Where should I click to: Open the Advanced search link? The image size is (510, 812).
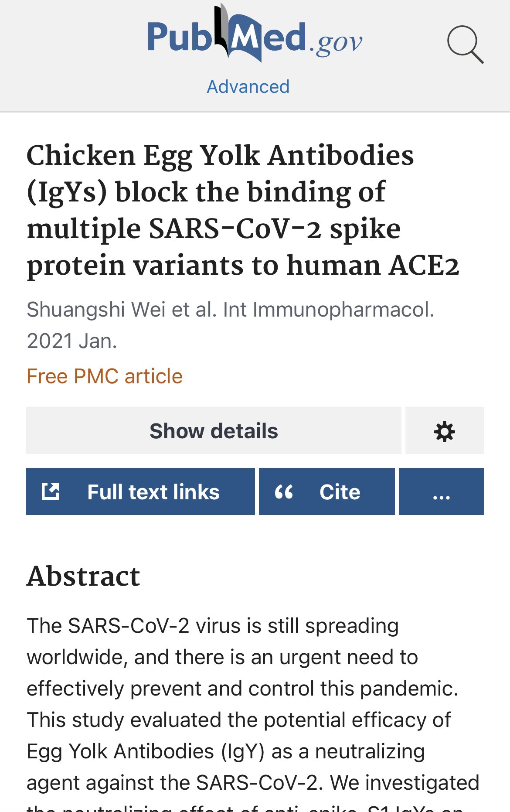pos(248,86)
